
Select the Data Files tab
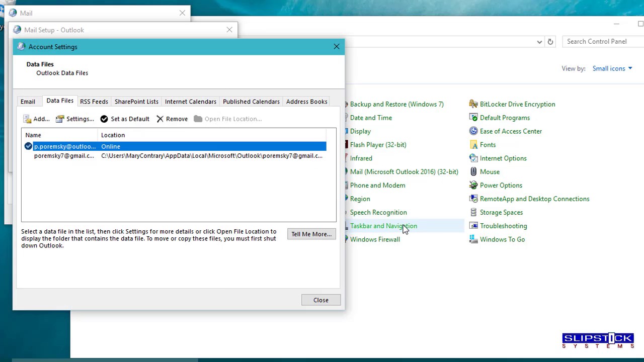pyautogui.click(x=60, y=101)
